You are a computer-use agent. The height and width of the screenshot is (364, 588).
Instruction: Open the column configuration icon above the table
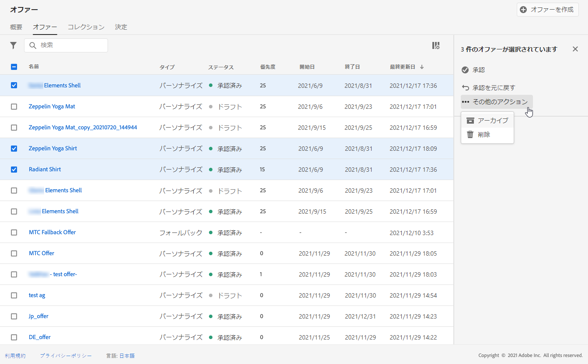coord(436,45)
